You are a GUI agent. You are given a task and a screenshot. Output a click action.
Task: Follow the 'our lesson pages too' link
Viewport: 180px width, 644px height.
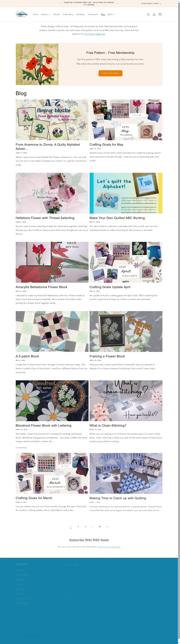tap(95, 34)
